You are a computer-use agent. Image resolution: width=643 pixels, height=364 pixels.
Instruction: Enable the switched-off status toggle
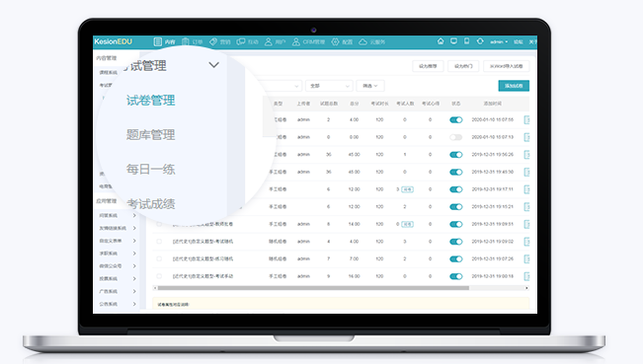(x=455, y=137)
